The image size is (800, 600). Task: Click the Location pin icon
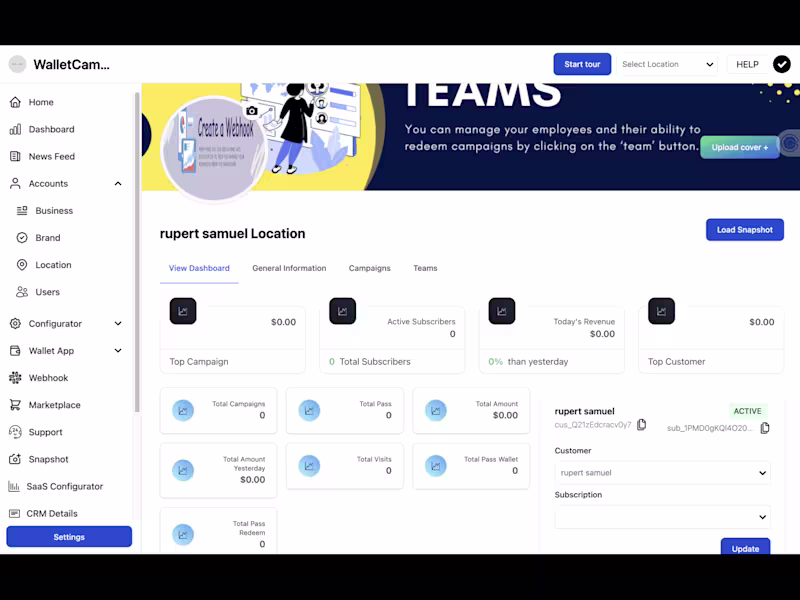pyautogui.click(x=22, y=264)
